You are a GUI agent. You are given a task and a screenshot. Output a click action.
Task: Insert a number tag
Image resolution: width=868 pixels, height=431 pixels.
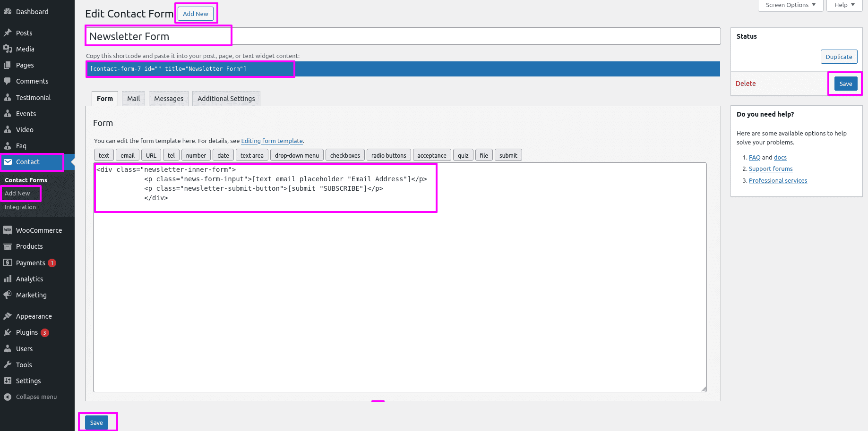pyautogui.click(x=196, y=155)
